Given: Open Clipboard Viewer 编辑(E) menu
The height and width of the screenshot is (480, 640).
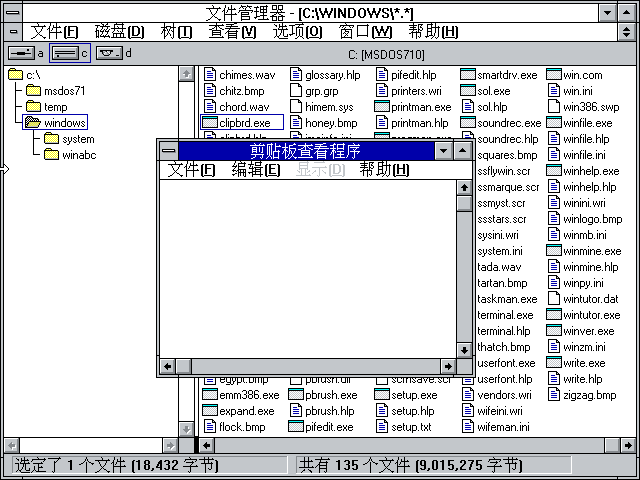Looking at the screenshot, I should point(256,169).
